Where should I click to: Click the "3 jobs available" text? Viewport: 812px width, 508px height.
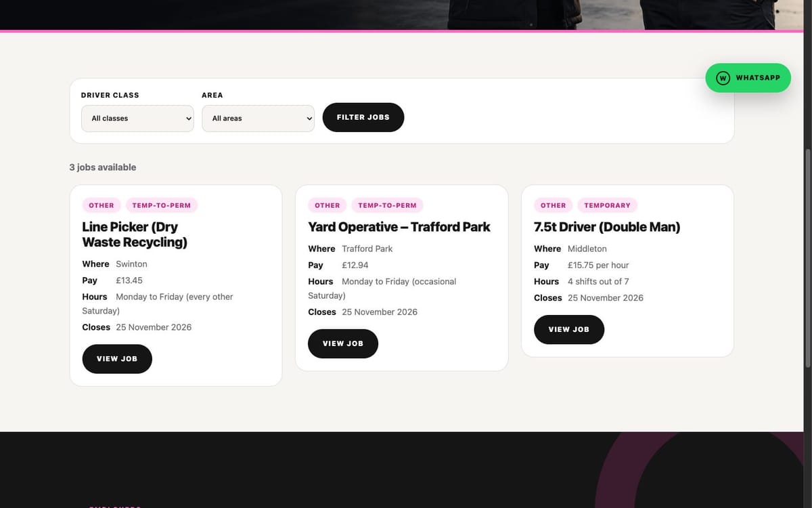pos(103,167)
